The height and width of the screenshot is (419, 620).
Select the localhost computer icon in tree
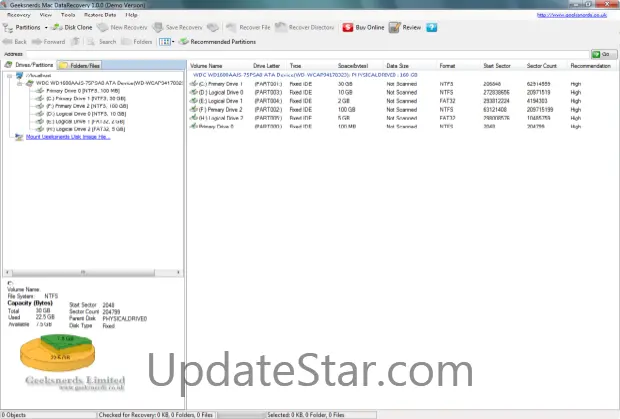(19, 75)
